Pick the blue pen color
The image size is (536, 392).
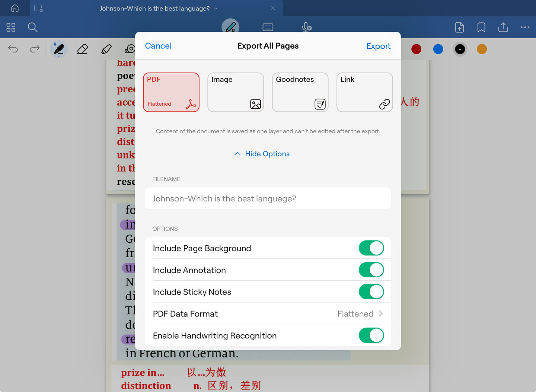[x=438, y=49]
